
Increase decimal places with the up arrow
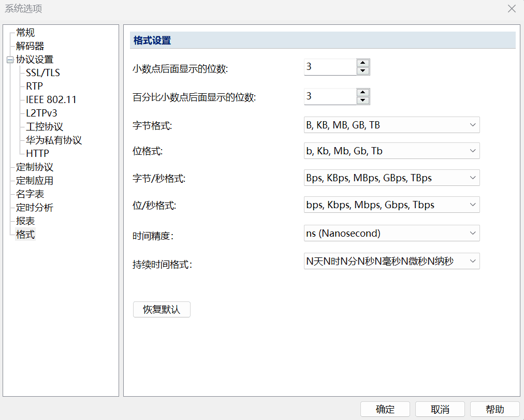click(363, 63)
